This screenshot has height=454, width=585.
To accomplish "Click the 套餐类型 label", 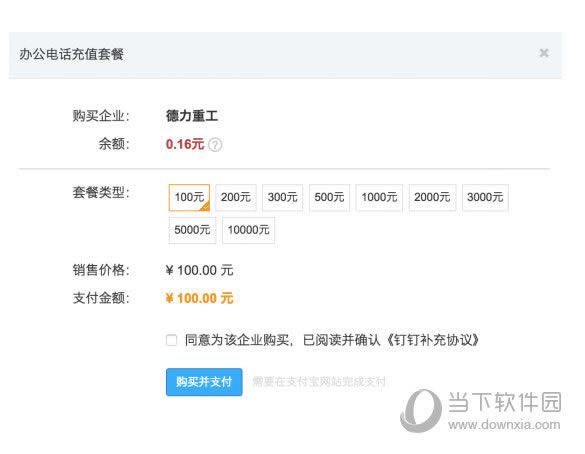I will coord(101,192).
